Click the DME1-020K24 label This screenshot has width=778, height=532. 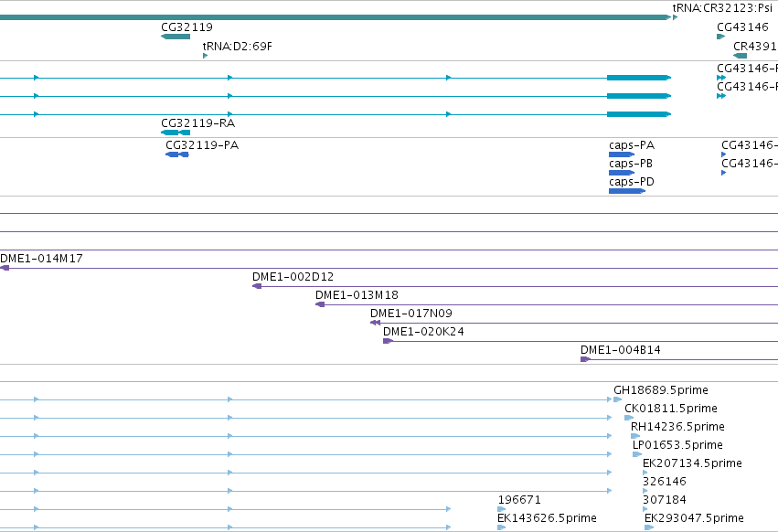(423, 332)
